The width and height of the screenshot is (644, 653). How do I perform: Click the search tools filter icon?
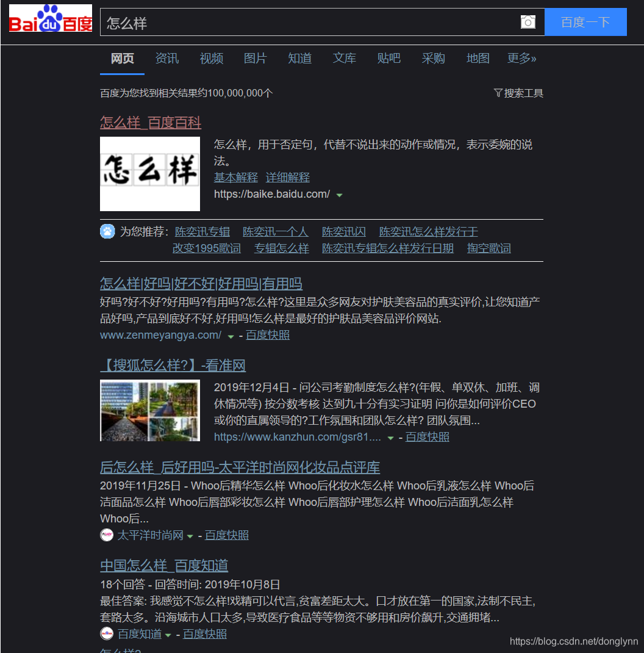(x=498, y=93)
